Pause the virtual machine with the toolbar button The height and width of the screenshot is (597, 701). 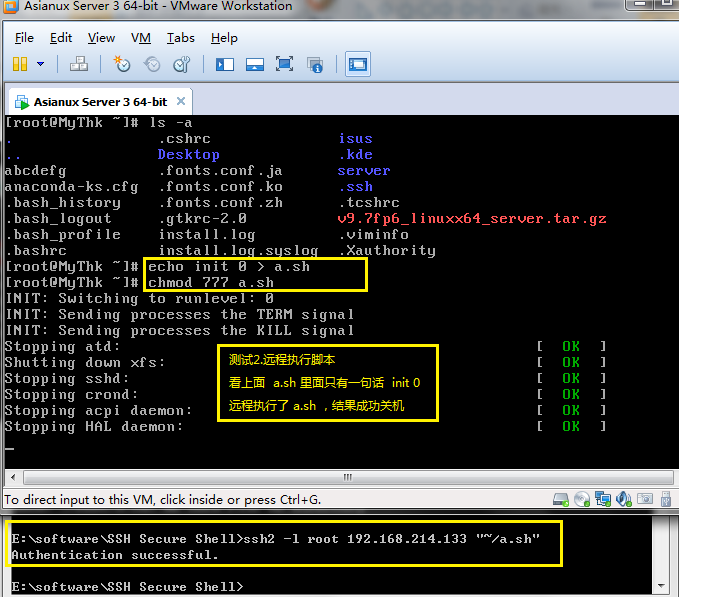pyautogui.click(x=20, y=64)
